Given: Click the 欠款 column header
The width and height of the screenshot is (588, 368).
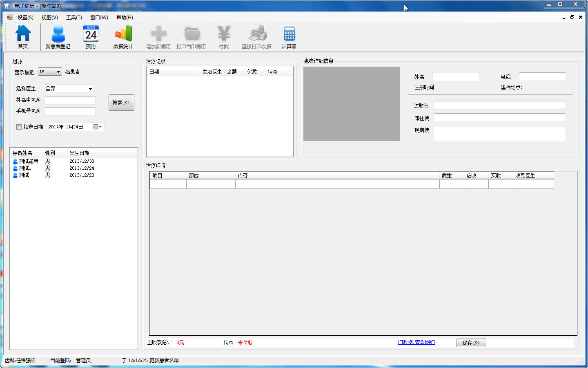Looking at the screenshot, I should (x=255, y=72).
